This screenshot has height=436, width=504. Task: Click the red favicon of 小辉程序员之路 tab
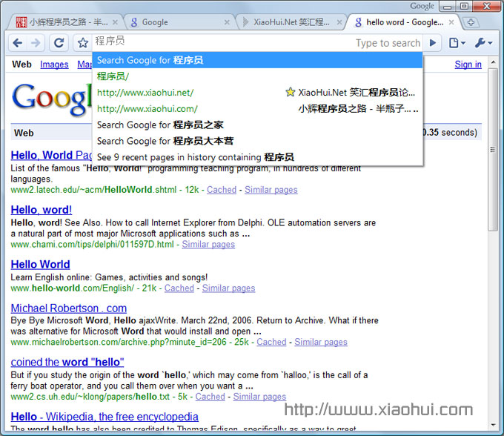click(x=21, y=22)
